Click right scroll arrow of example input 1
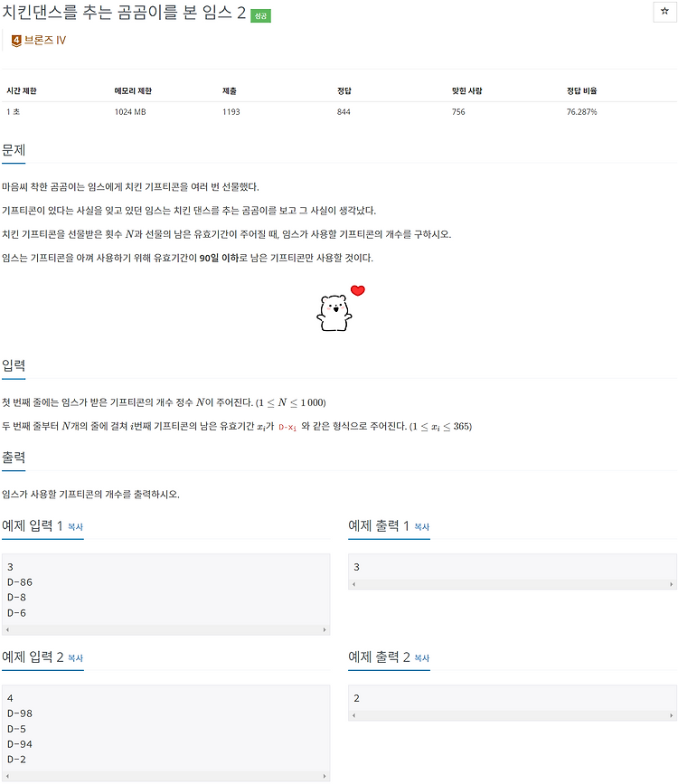 (325, 630)
